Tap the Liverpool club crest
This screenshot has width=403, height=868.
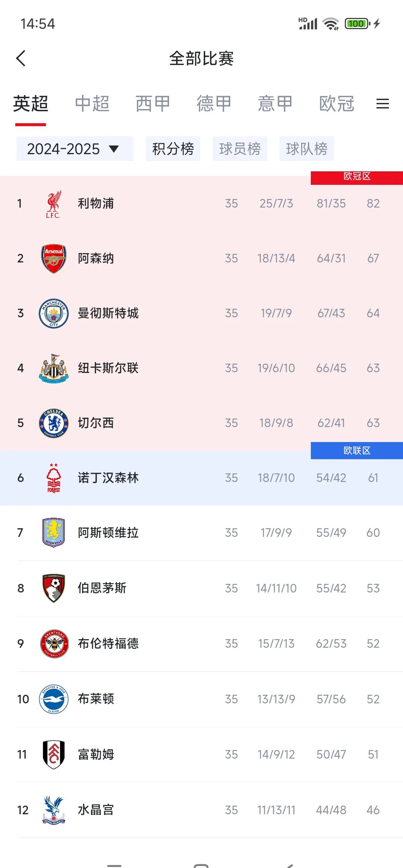(53, 203)
